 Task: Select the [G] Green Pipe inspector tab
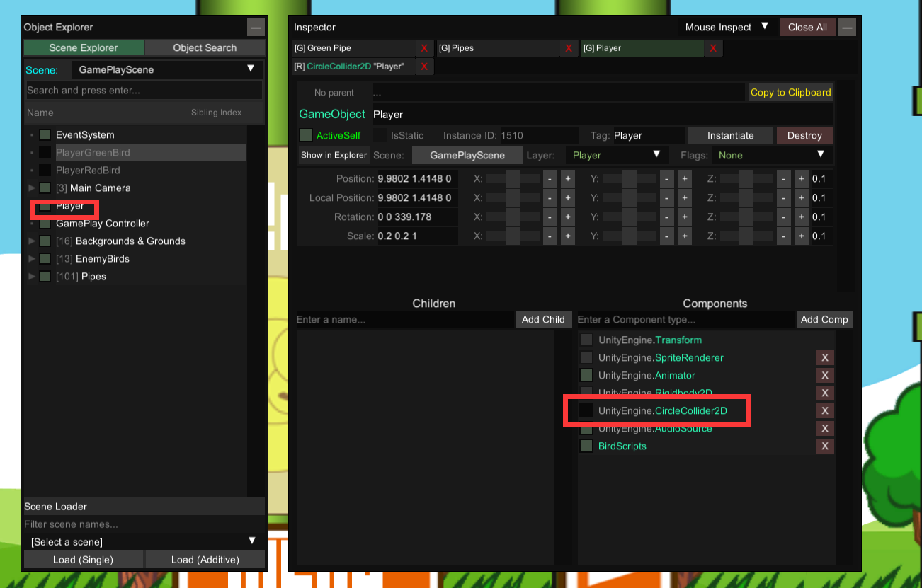pyautogui.click(x=353, y=48)
